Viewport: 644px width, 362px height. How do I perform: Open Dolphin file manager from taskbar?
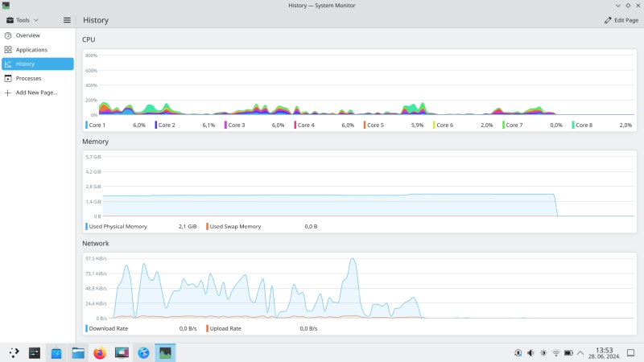(x=78, y=352)
